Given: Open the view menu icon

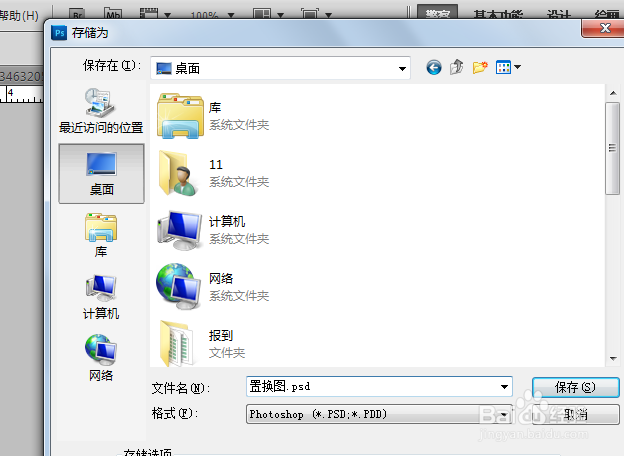Looking at the screenshot, I should tap(503, 67).
